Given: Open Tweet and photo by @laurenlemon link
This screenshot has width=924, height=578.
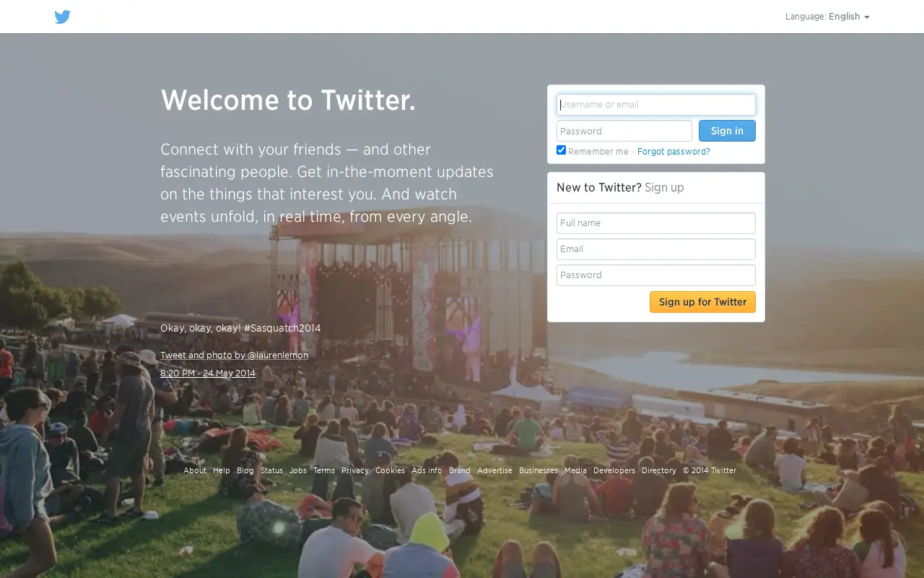Looking at the screenshot, I should 234,355.
